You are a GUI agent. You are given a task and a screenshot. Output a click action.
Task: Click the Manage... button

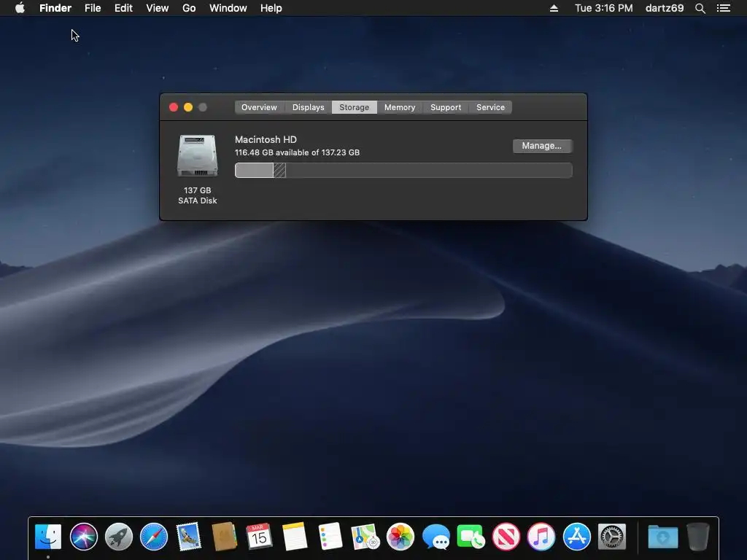click(542, 146)
